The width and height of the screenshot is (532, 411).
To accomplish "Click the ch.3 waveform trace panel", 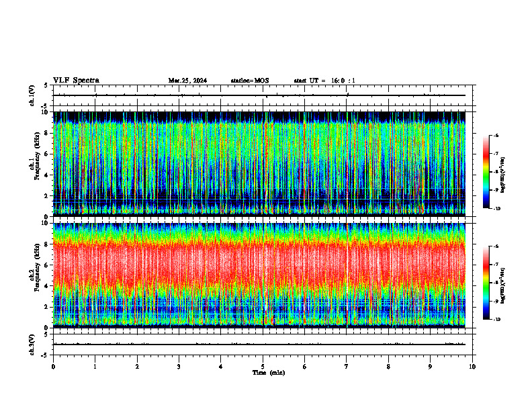I will pyautogui.click(x=264, y=345).
